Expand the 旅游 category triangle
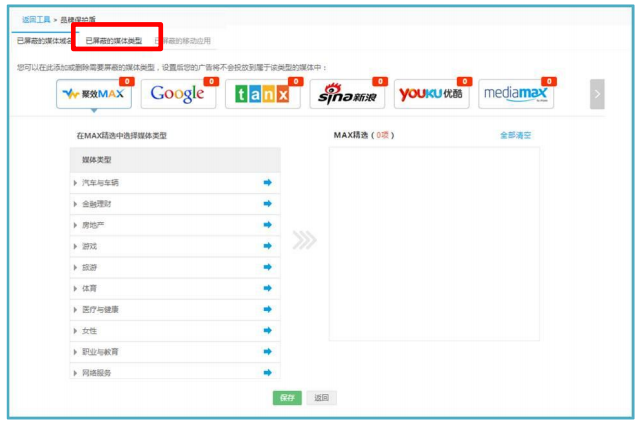640x428 pixels. (75, 267)
